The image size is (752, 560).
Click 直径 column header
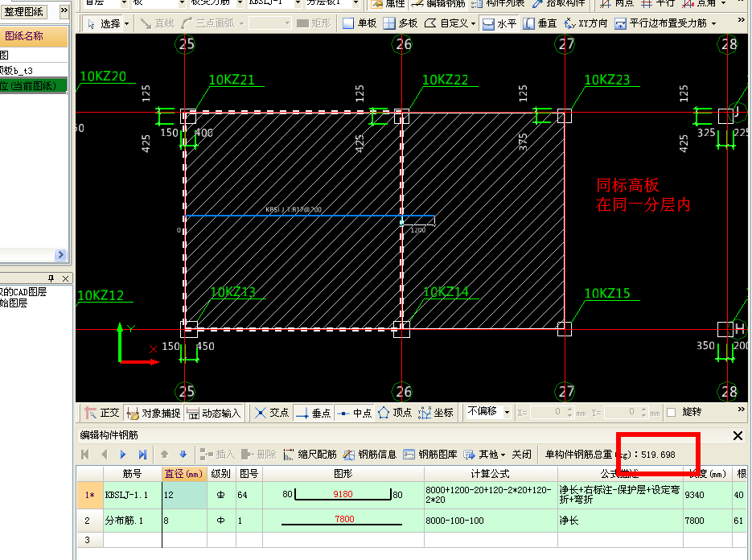[x=184, y=474]
